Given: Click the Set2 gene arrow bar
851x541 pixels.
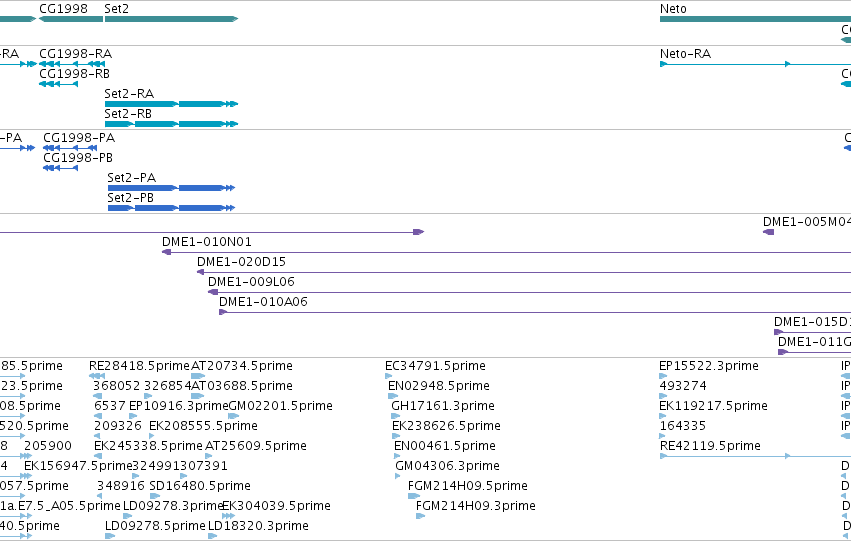Looking at the screenshot, I should pos(172,19).
